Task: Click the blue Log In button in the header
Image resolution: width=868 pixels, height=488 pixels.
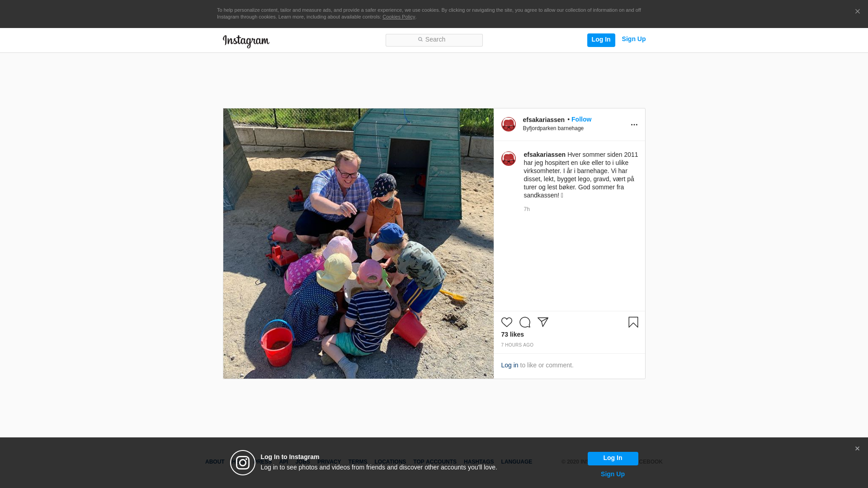Action: [x=601, y=40]
